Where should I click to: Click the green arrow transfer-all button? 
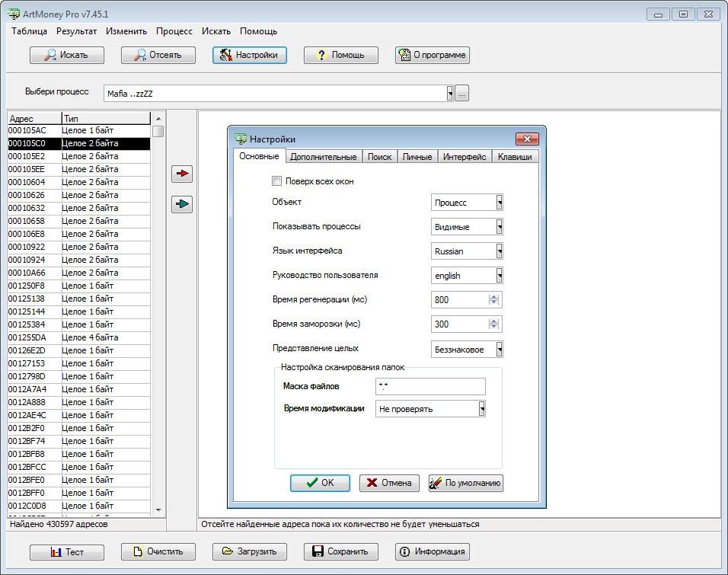pos(182,204)
